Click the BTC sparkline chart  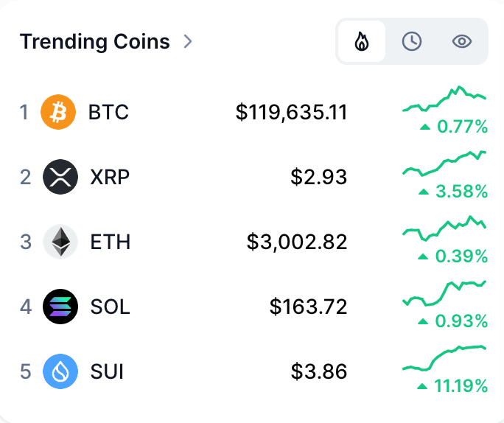click(x=444, y=99)
